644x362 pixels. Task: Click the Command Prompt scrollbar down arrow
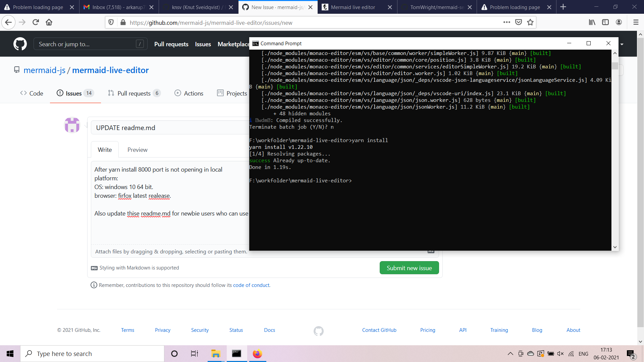coord(614,247)
